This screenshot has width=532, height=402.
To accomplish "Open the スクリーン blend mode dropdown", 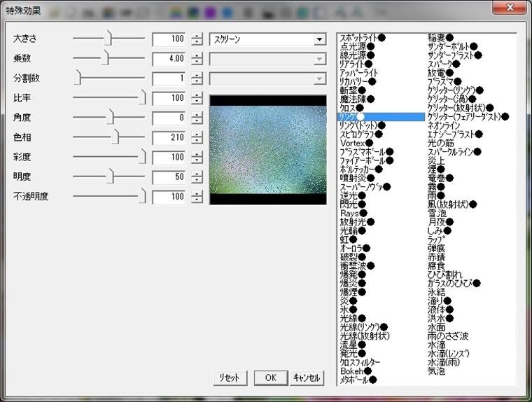I will coord(267,39).
